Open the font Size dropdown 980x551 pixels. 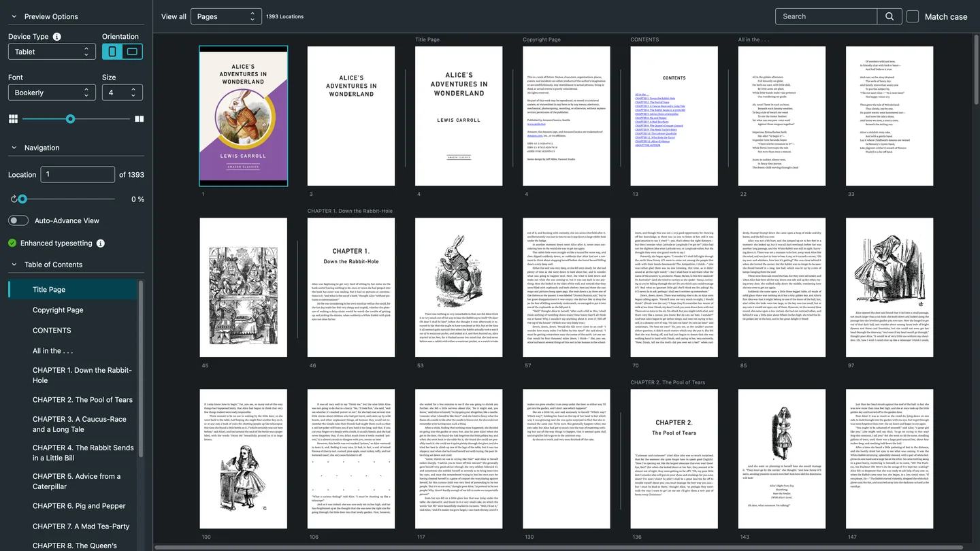122,93
